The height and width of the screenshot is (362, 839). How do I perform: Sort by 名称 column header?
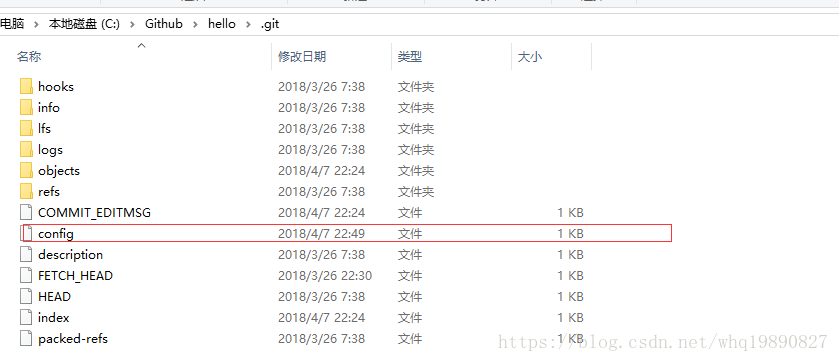tap(29, 56)
